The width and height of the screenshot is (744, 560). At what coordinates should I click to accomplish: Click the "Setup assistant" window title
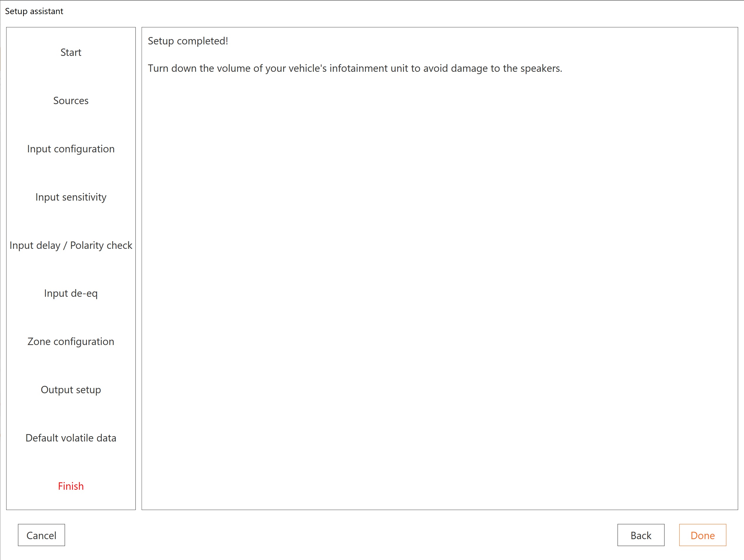(x=34, y=11)
